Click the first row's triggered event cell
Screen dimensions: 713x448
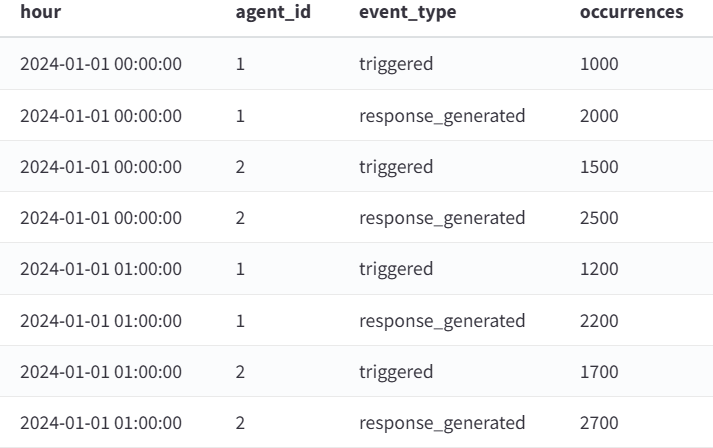pyautogui.click(x=396, y=64)
